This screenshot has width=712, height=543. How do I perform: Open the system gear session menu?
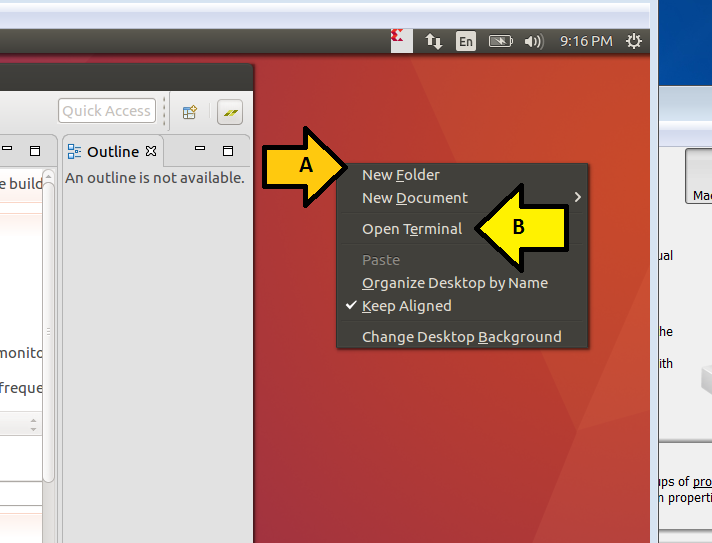click(x=633, y=41)
